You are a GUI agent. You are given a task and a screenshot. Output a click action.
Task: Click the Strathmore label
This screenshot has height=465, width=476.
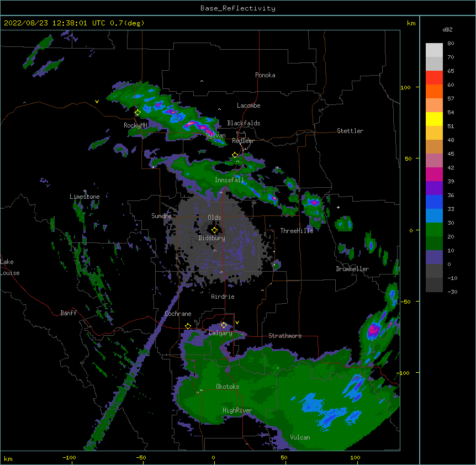[x=285, y=336]
